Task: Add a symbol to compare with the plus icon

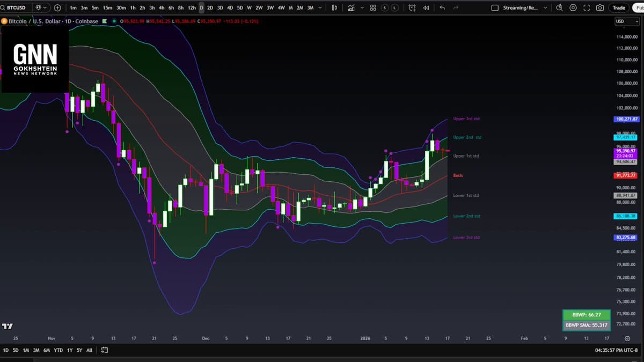Action: (x=57, y=8)
